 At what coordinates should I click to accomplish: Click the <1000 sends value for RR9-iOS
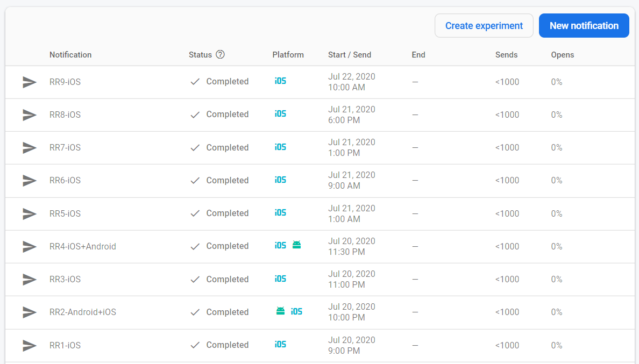point(507,82)
